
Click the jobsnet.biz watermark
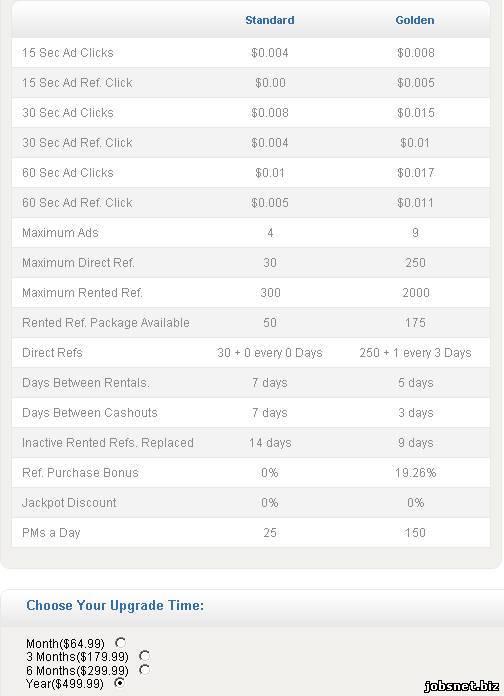point(461,686)
